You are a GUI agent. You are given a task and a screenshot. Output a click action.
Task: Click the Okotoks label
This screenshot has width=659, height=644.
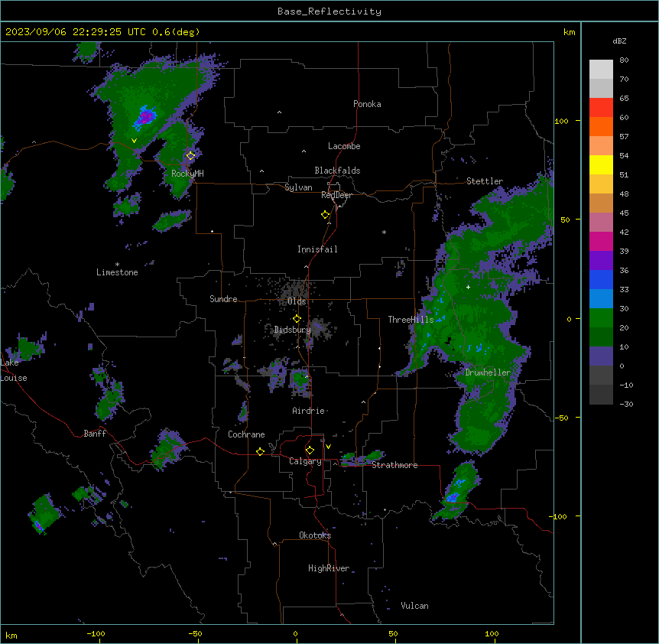[x=315, y=535]
